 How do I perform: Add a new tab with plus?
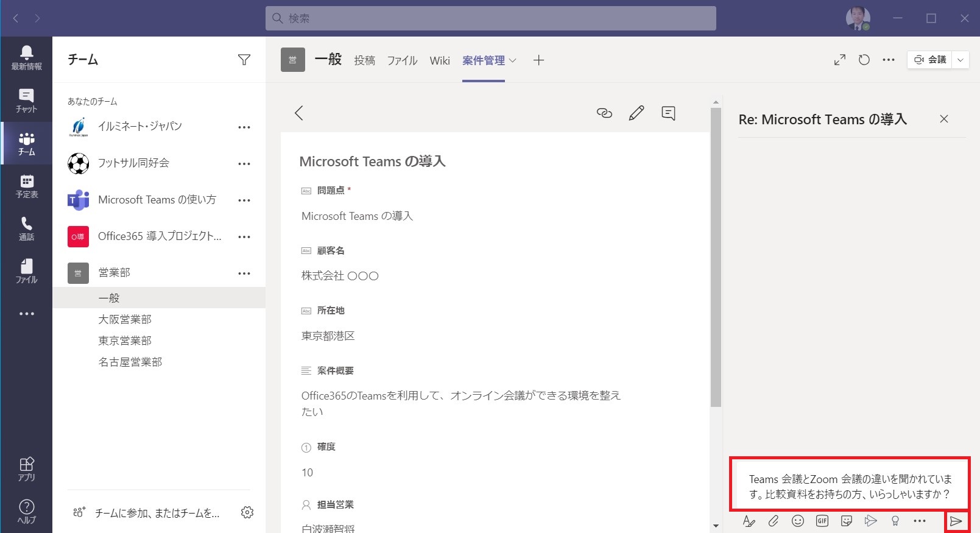[x=538, y=60]
